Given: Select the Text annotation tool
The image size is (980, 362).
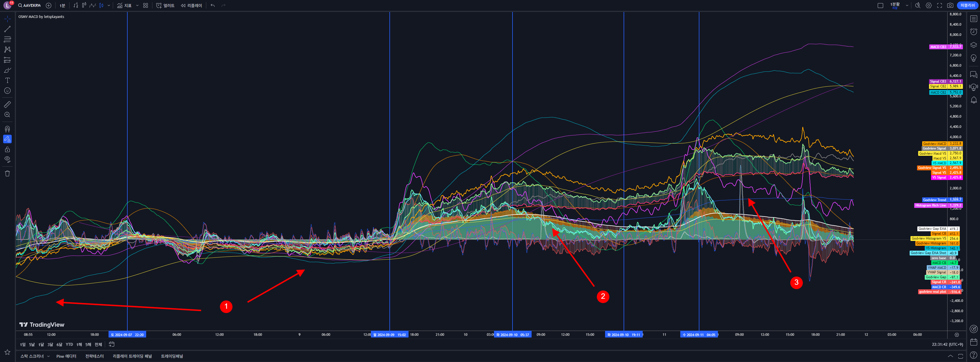Looking at the screenshot, I should (7, 81).
